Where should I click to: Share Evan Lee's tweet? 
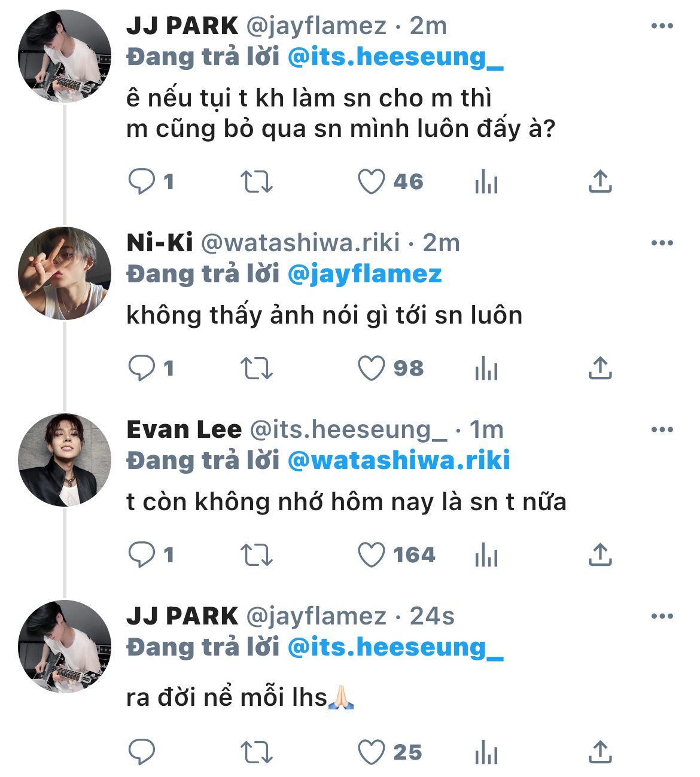tap(600, 554)
